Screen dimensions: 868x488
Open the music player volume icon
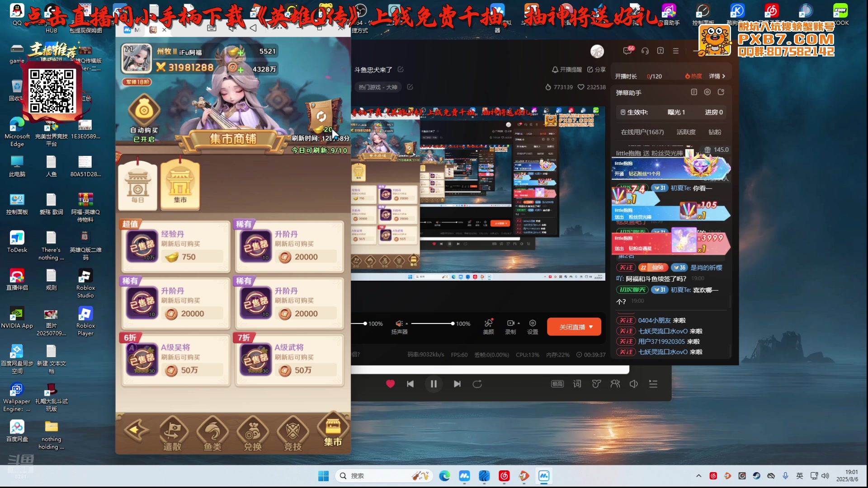point(634,384)
